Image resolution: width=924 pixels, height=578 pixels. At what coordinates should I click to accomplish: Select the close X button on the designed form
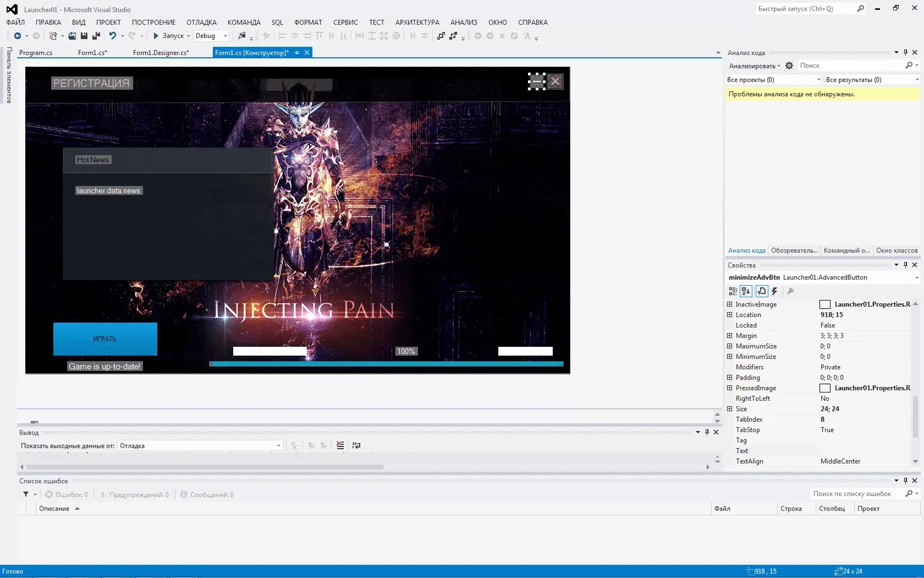click(x=555, y=81)
